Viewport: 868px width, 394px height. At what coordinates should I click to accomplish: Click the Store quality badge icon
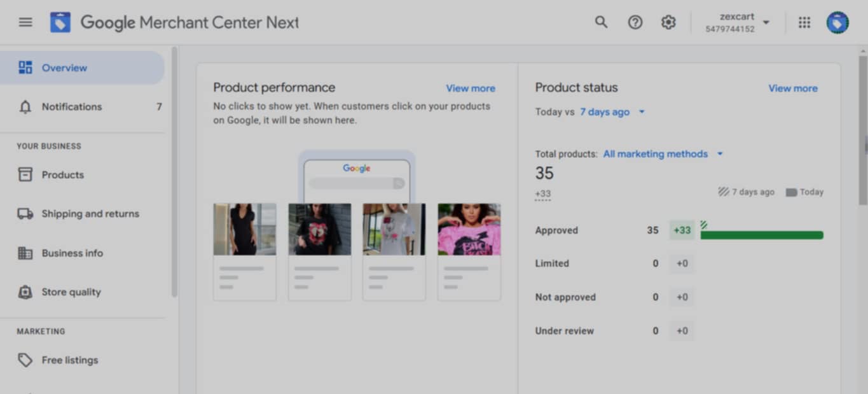tap(25, 292)
